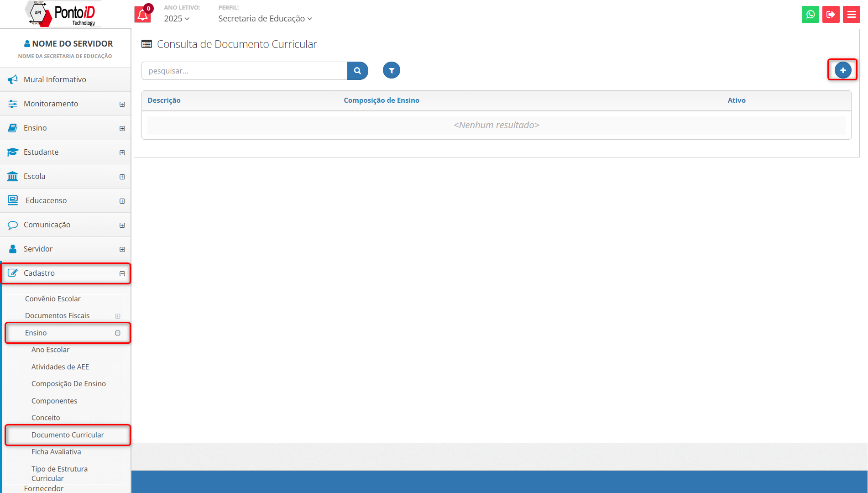Open the filter funnel button

[391, 71]
